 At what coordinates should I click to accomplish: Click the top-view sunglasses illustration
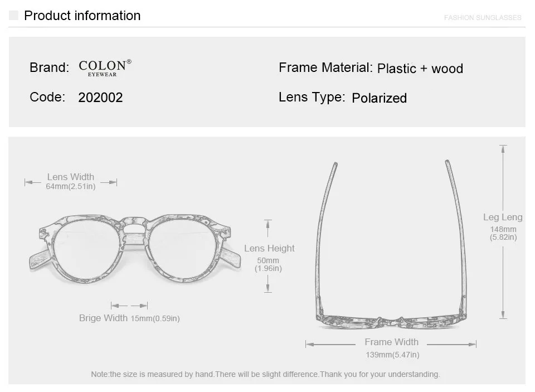pos(391,244)
